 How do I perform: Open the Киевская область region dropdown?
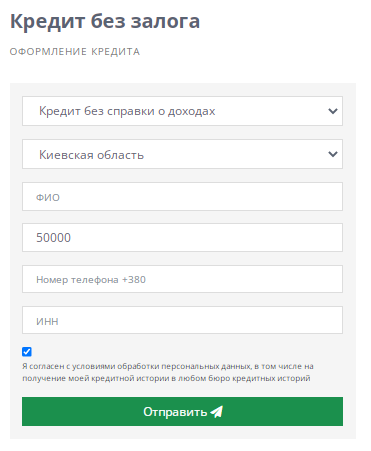(182, 154)
